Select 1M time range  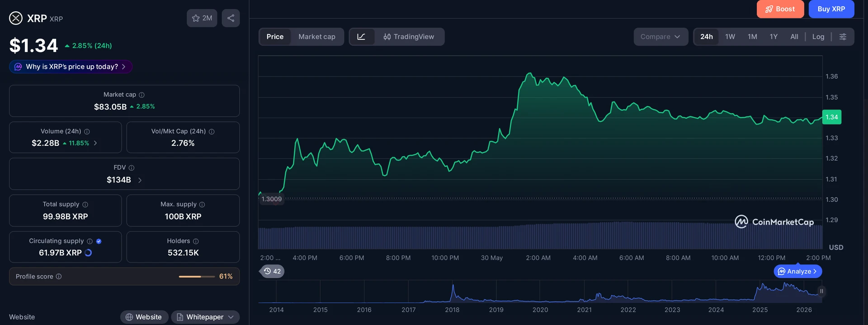pos(752,37)
